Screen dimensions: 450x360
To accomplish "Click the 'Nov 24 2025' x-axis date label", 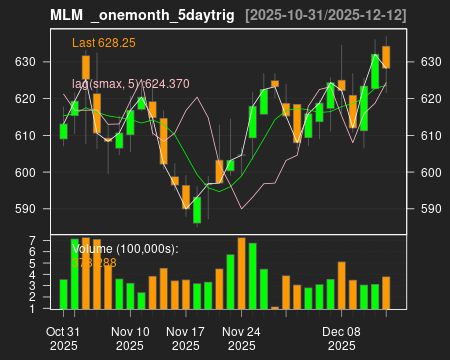I will pos(241,339).
